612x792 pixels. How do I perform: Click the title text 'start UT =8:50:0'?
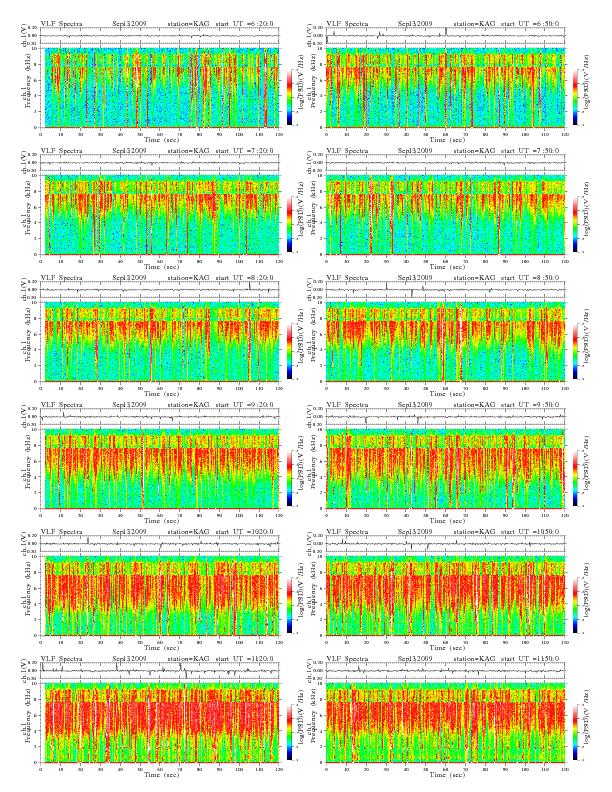tap(530, 277)
